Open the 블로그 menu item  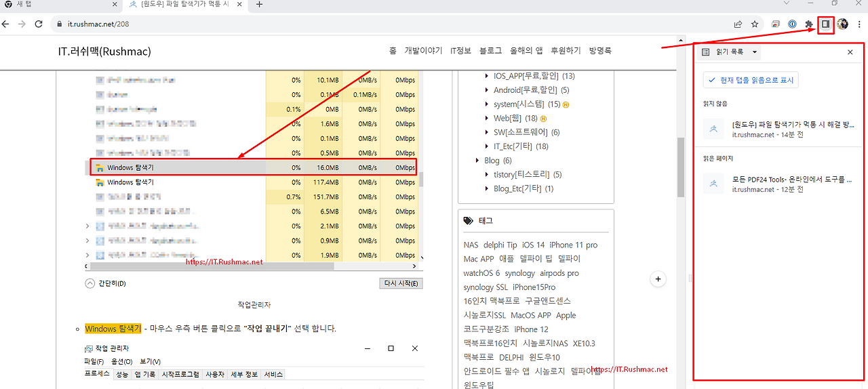pyautogui.click(x=490, y=51)
